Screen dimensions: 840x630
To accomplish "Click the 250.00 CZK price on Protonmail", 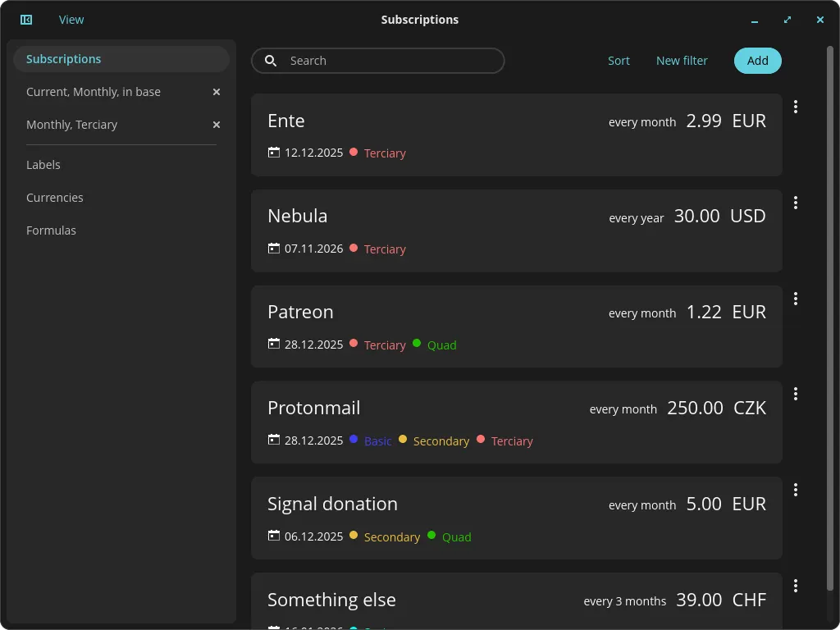I will [716, 408].
